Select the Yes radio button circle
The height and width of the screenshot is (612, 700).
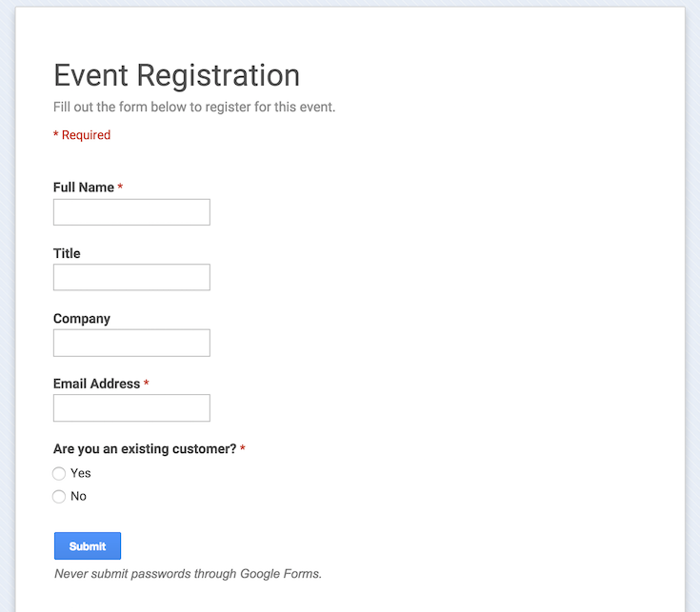[59, 473]
